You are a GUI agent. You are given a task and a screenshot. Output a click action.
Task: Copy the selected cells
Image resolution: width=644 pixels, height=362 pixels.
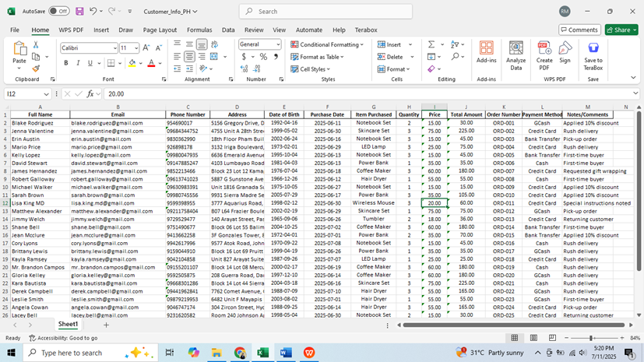pyautogui.click(x=36, y=57)
